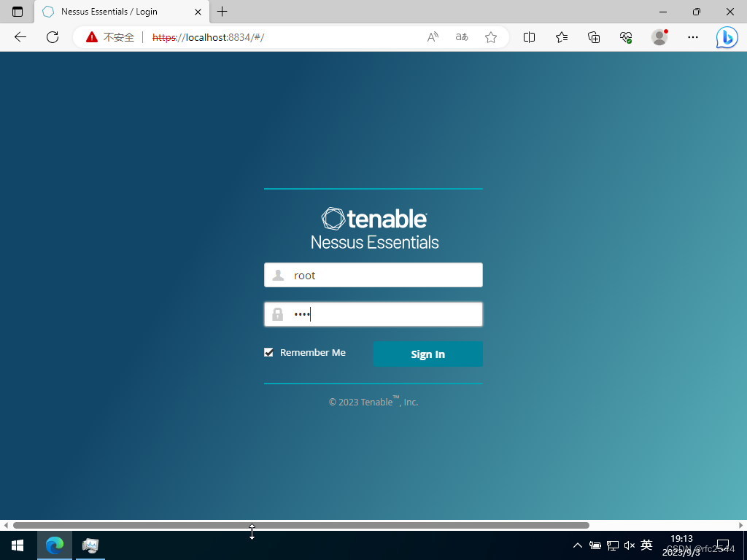Open Browser essentials heart icon
Screen dimensions: 747x560
pyautogui.click(x=626, y=37)
